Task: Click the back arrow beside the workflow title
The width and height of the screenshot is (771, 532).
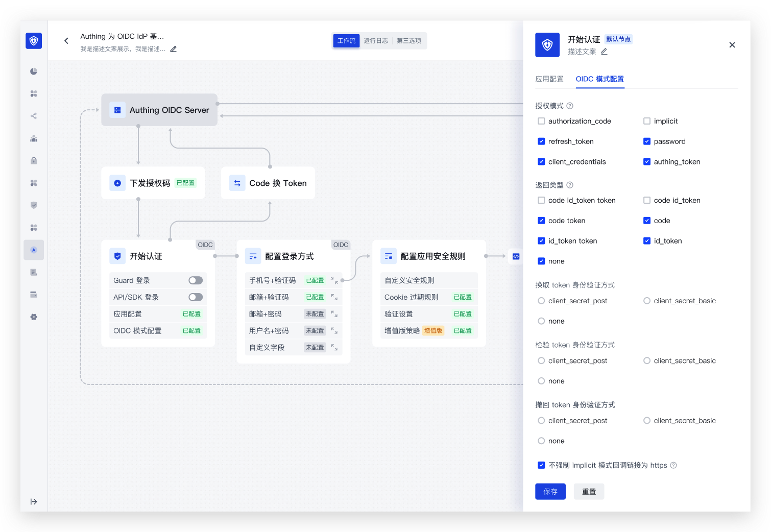Action: pyautogui.click(x=66, y=41)
